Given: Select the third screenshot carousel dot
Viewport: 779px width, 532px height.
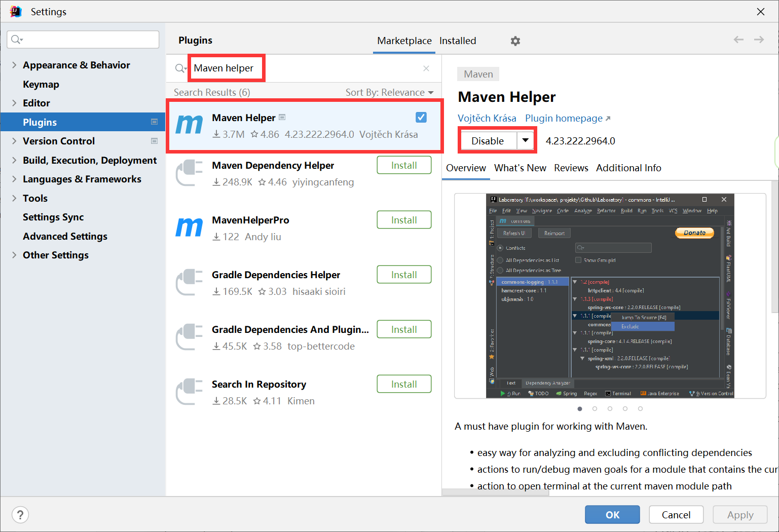Looking at the screenshot, I should coord(610,408).
